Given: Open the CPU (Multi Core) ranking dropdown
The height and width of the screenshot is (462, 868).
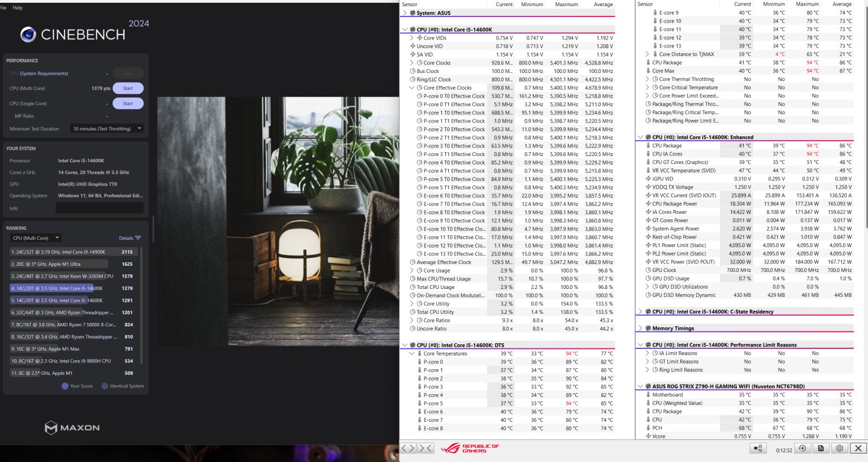Looking at the screenshot, I should click(x=36, y=238).
